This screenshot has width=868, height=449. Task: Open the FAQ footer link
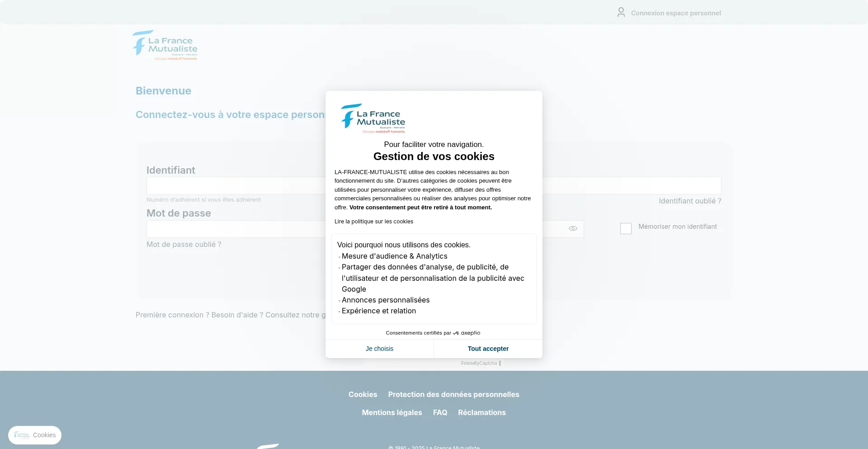(x=440, y=413)
